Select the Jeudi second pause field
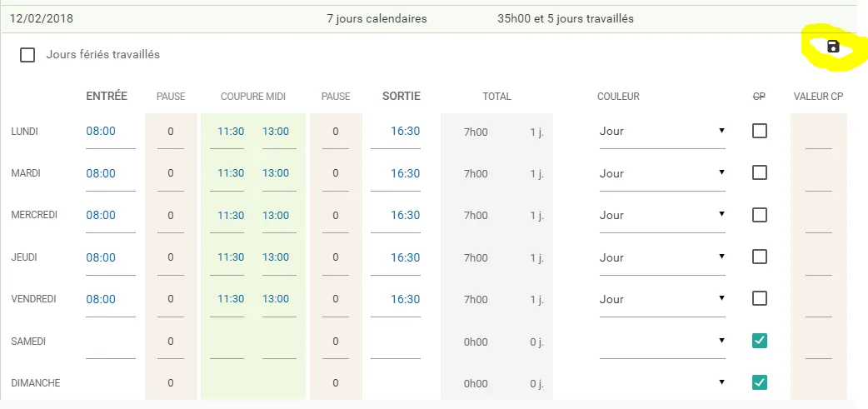This screenshot has width=868, height=409. coord(336,257)
